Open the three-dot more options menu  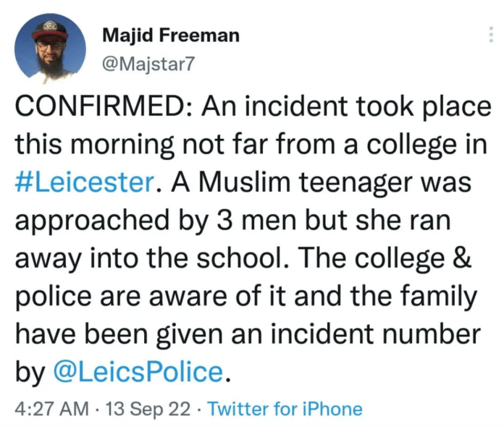click(492, 33)
